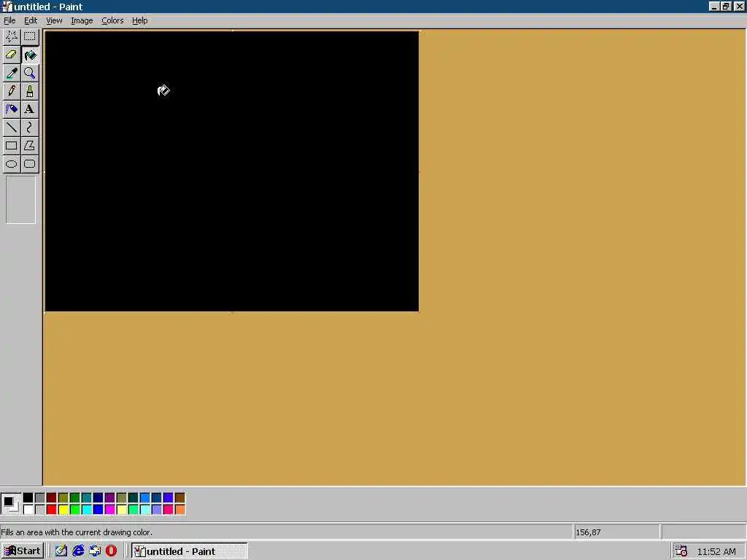
Task: Pick the magenta color swatch
Action: (x=110, y=510)
